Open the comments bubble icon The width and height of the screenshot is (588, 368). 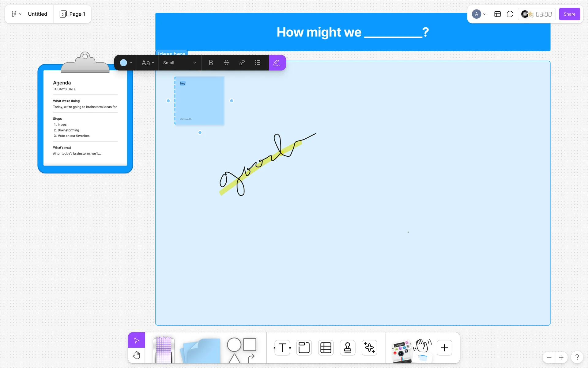(510, 14)
